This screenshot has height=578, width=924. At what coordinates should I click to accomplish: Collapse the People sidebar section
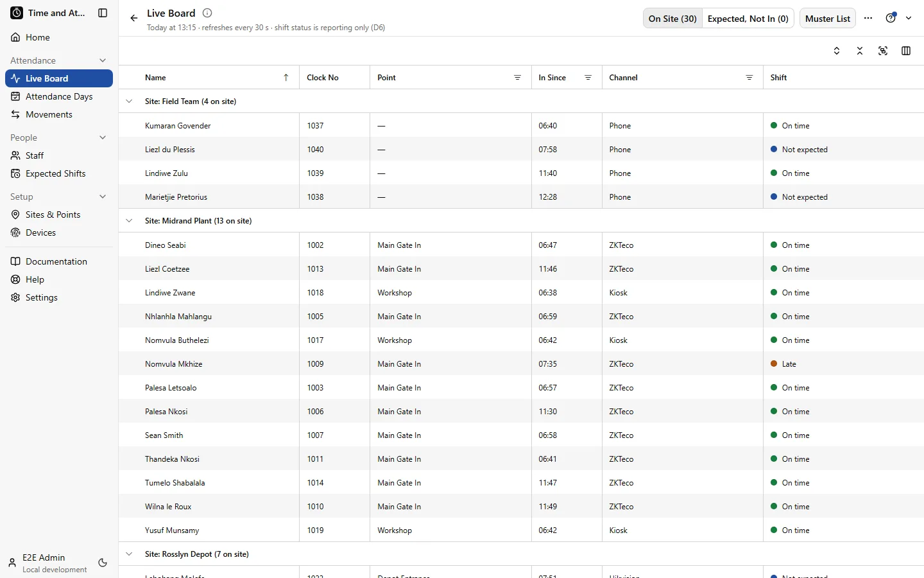(103, 137)
